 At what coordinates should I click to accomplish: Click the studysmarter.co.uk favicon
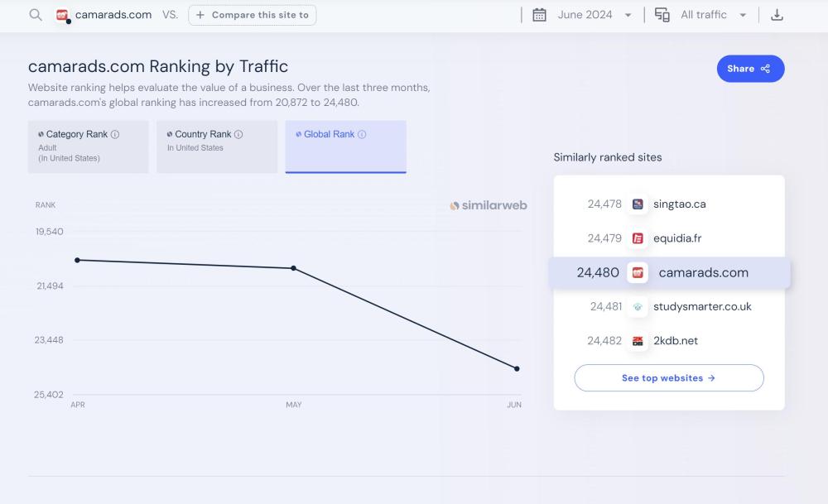(x=638, y=307)
